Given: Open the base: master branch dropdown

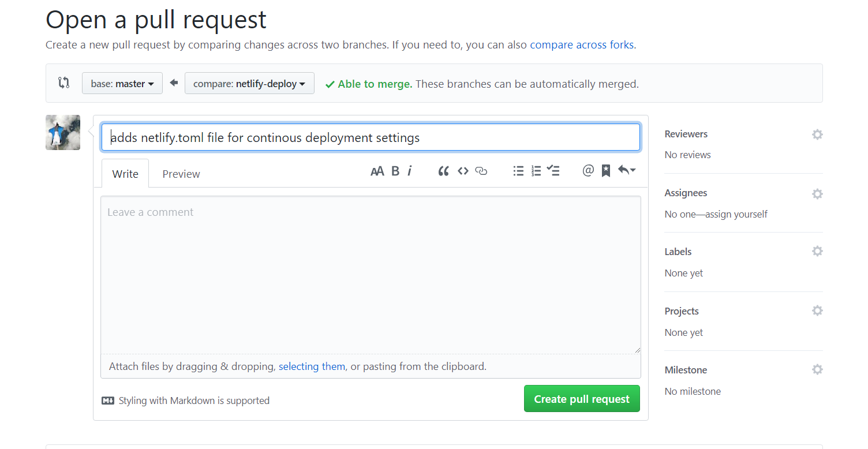Looking at the screenshot, I should (x=122, y=84).
